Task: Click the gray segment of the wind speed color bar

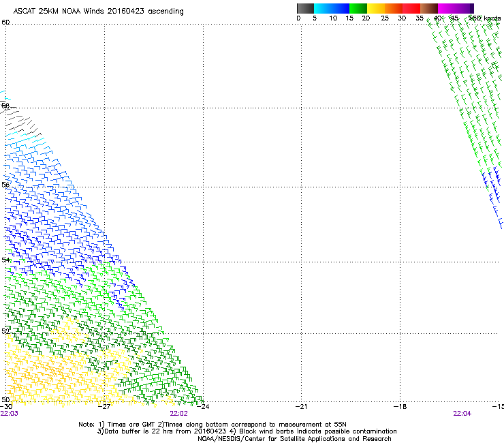Action: pyautogui.click(x=305, y=8)
